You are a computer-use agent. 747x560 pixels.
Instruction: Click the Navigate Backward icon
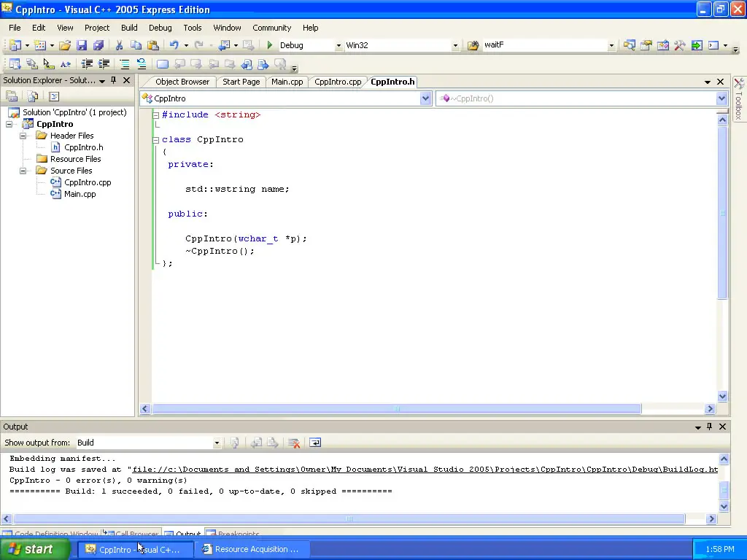[224, 45]
